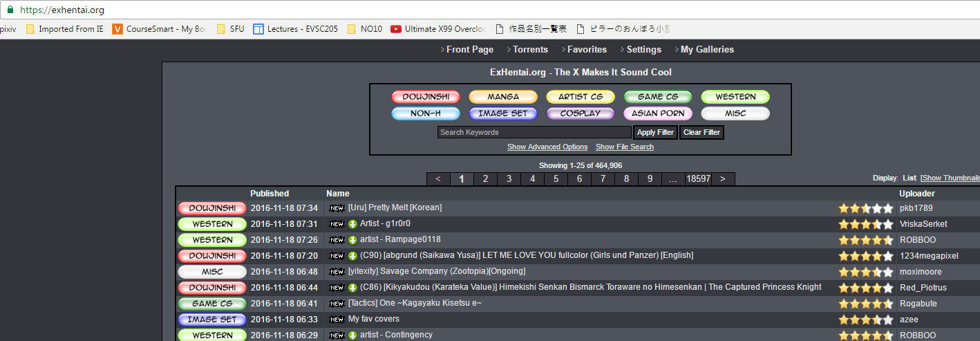Expand Show Advanced Options

(x=547, y=147)
